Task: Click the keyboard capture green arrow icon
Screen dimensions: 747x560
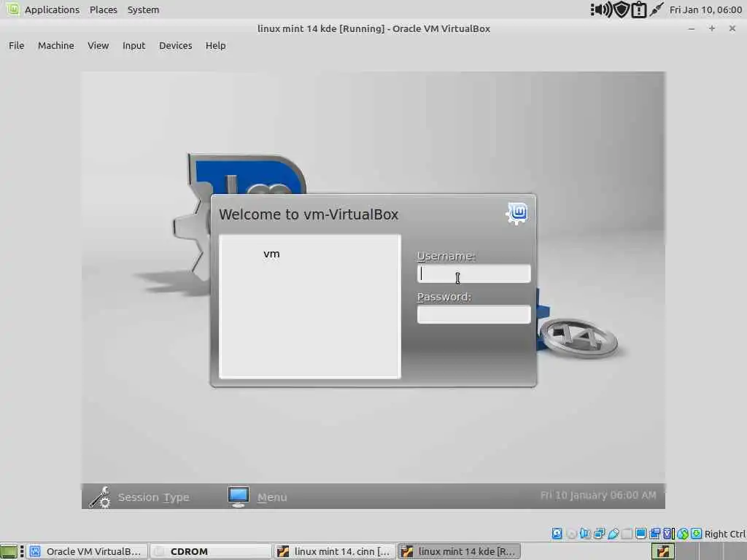Action: [x=696, y=534]
